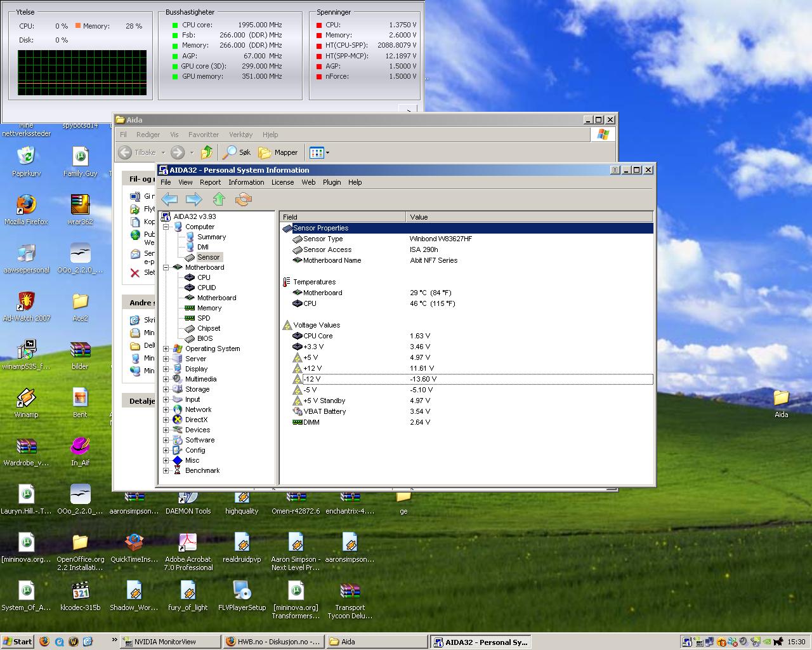Viewport: 812px width, 650px height.
Task: Expand the Multimedia tree node
Action: click(x=166, y=379)
